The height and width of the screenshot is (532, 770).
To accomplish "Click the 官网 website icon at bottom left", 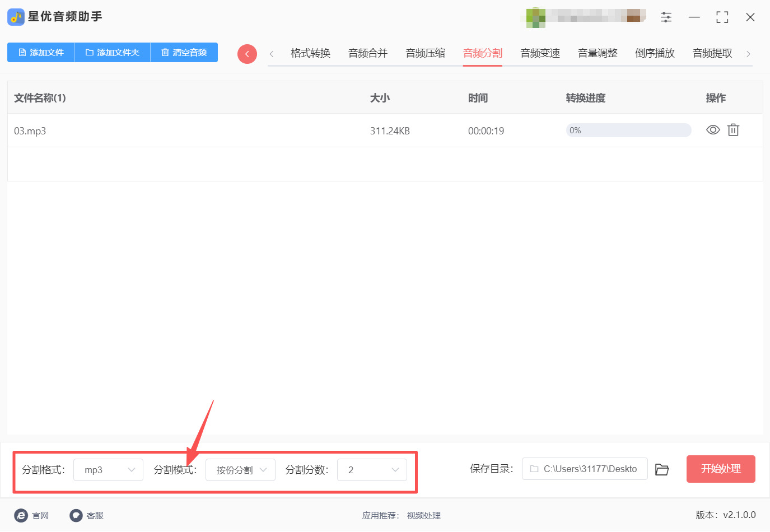I will click(x=21, y=515).
